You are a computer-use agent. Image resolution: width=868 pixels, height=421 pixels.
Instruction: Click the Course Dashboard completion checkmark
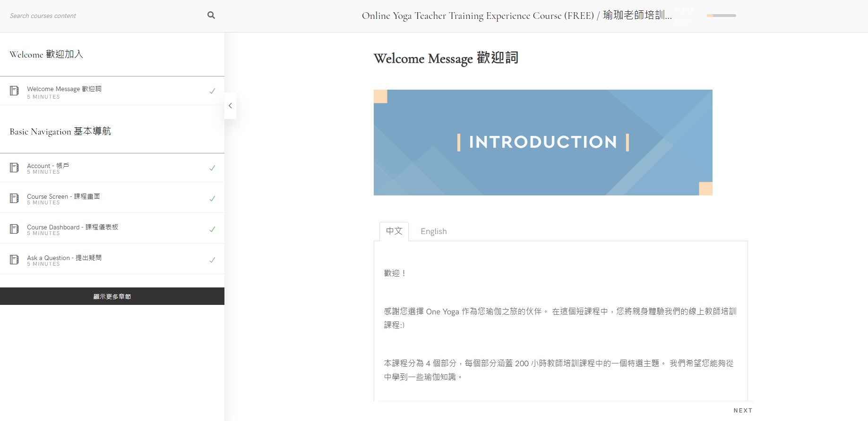coord(213,229)
